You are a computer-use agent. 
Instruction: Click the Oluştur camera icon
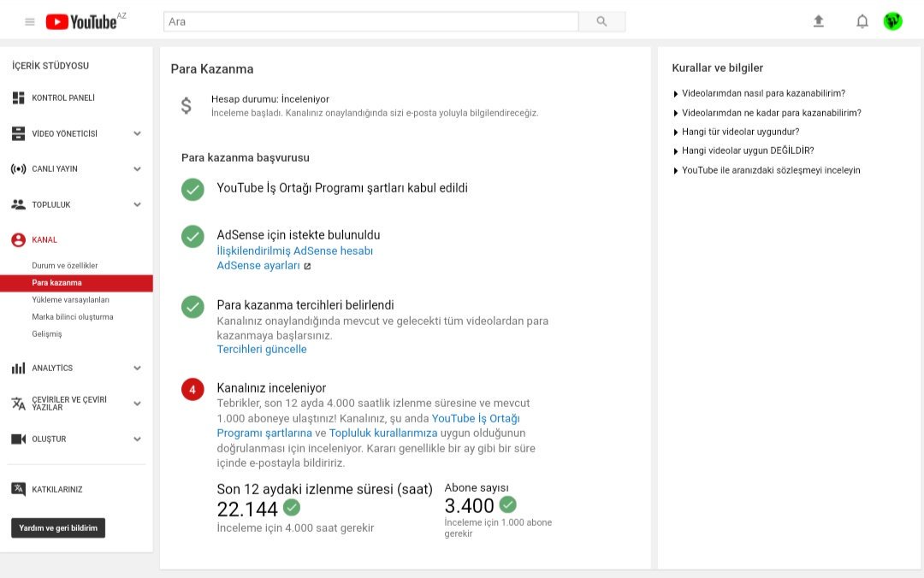pyautogui.click(x=18, y=439)
